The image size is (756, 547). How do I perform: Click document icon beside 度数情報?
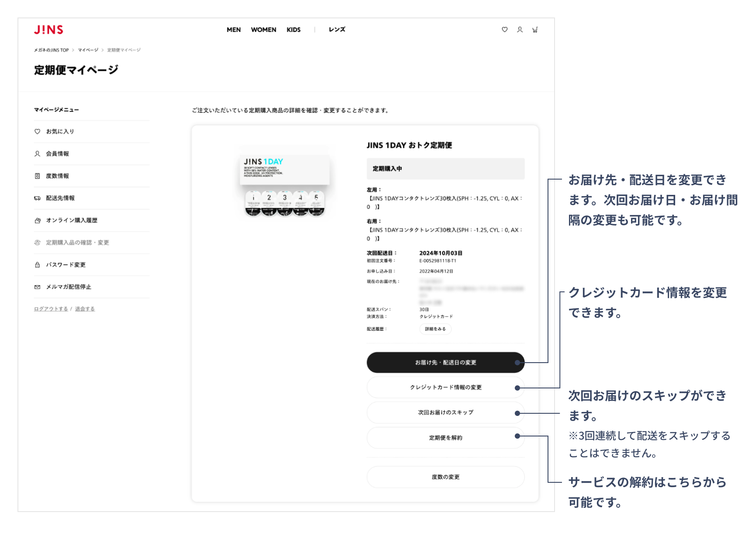(x=37, y=176)
